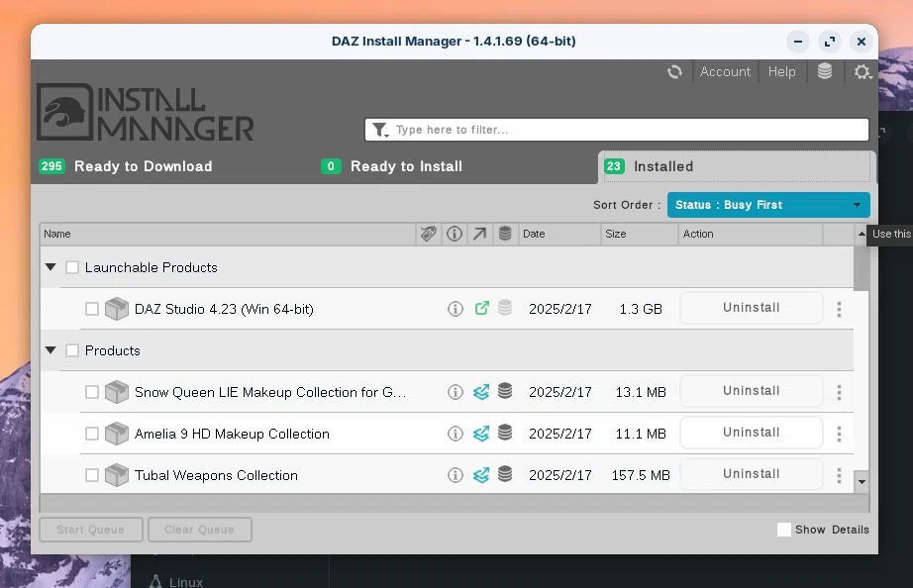Switch to Ready to Install tab
This screenshot has width=913, height=588.
[x=392, y=166]
